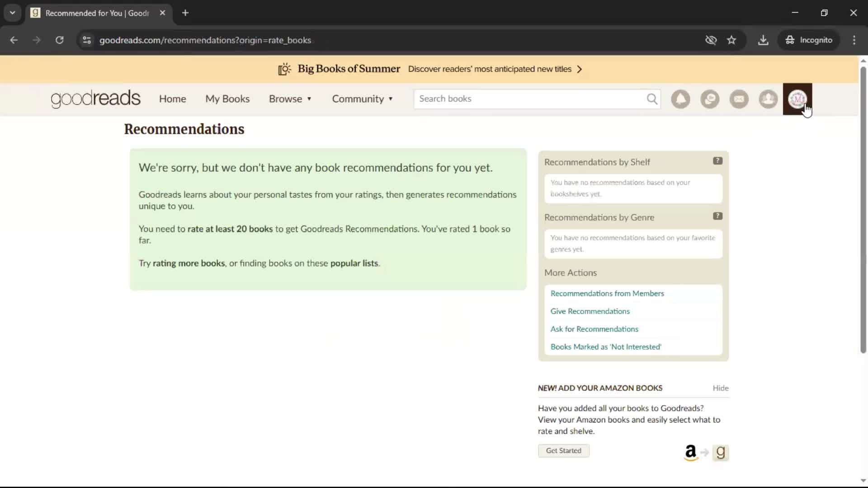Open Books Marked as 'Not Interested'
Viewport: 868px width, 488px height.
[606, 347]
